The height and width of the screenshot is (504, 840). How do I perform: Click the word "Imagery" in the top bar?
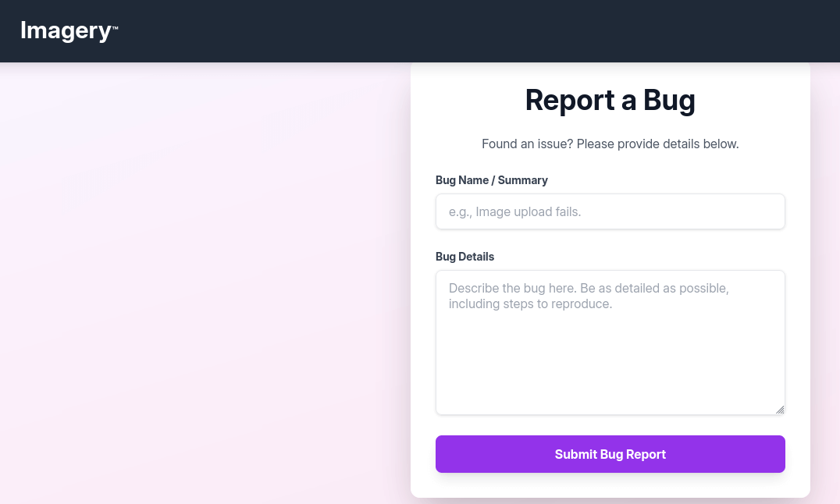click(x=66, y=30)
